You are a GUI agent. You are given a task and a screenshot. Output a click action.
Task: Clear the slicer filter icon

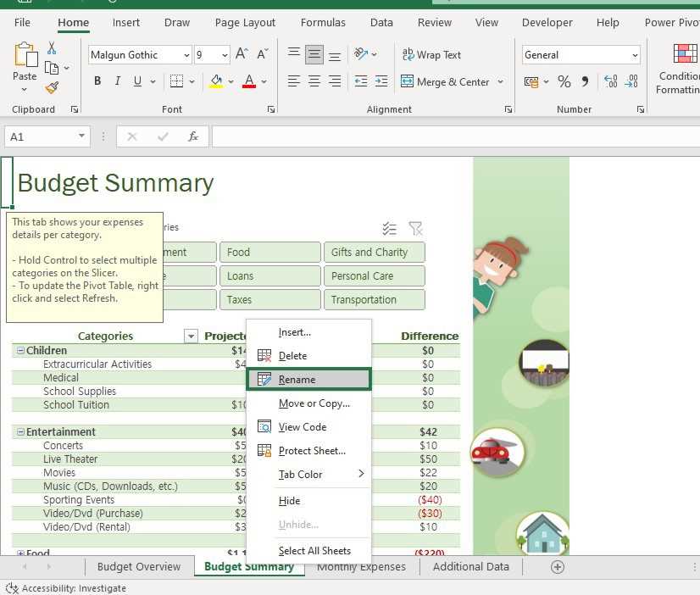(x=415, y=229)
